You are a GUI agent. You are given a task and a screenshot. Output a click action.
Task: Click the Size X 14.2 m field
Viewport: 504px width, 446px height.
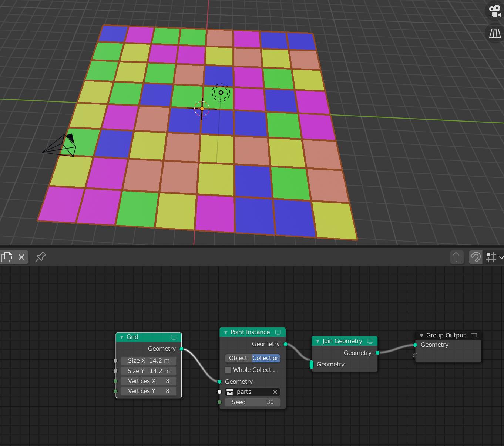[x=149, y=361]
